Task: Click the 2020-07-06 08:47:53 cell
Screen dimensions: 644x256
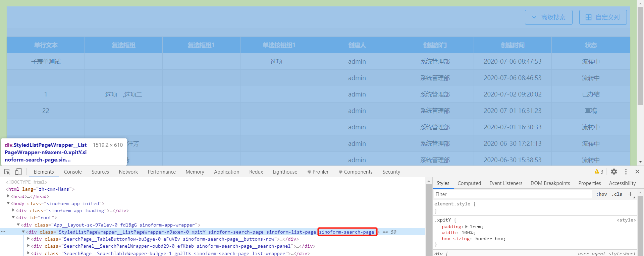Action: [x=513, y=62]
